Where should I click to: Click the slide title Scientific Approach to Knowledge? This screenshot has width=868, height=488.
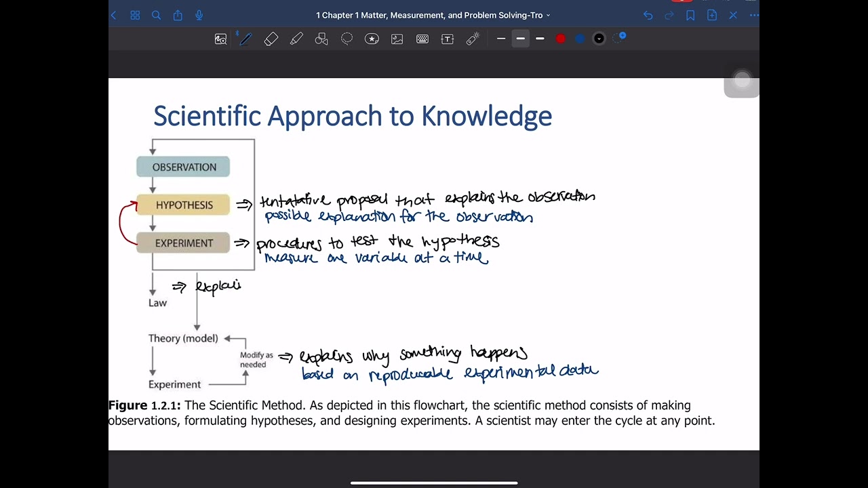coord(353,117)
